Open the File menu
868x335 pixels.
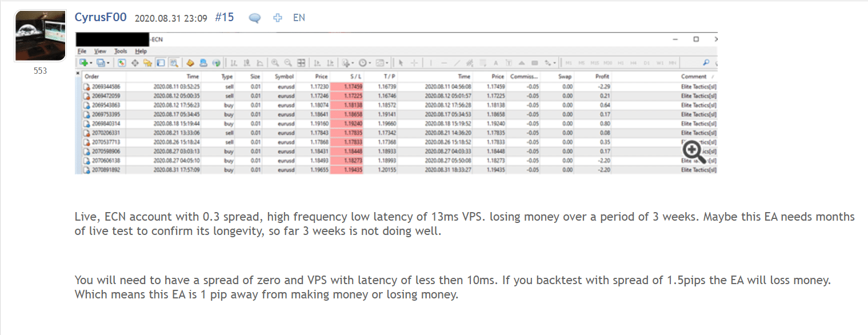pos(82,51)
